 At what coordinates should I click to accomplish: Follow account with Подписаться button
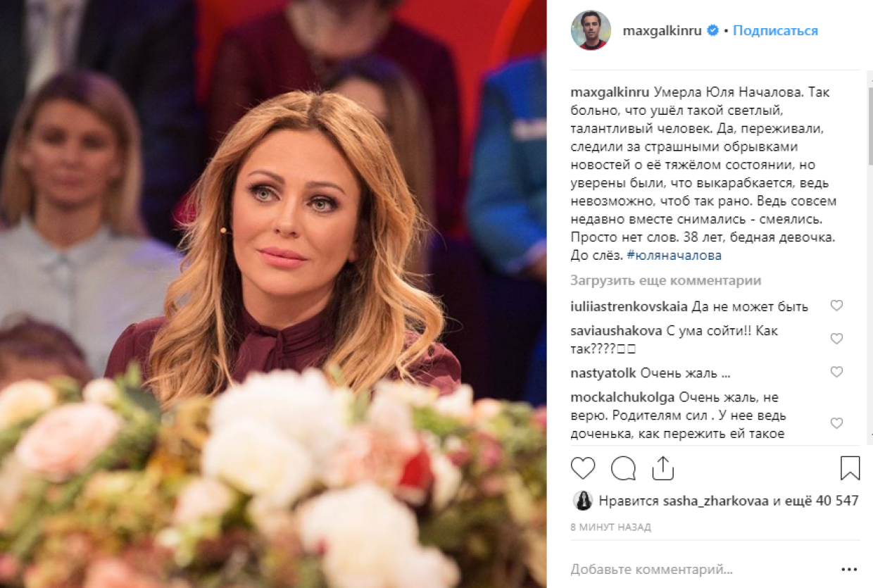pyautogui.click(x=775, y=31)
